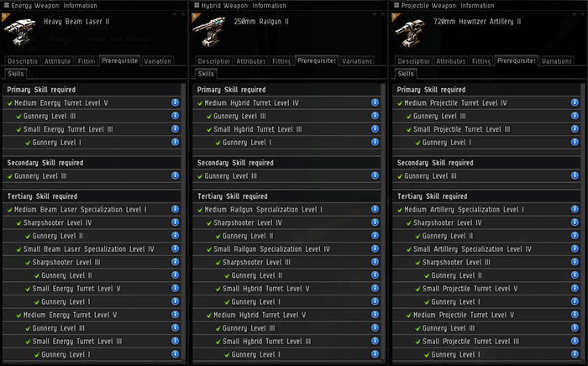The width and height of the screenshot is (588, 366).
Task: Show info for Medium Projectile Turret Level IV
Action: click(x=575, y=102)
